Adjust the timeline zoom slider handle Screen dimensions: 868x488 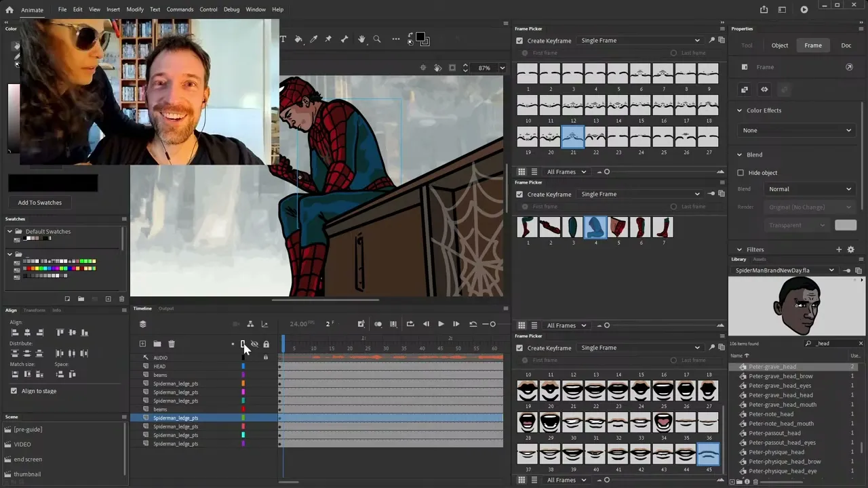pyautogui.click(x=492, y=324)
